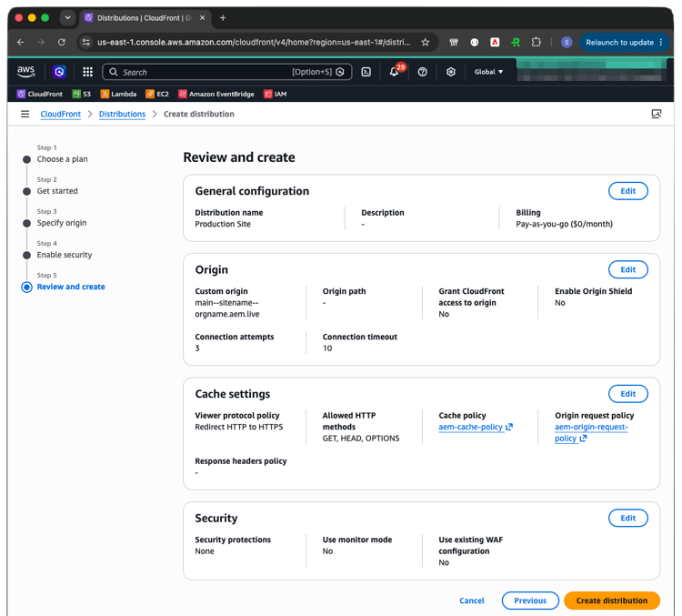The height and width of the screenshot is (616, 682).
Task: Open aem-origin-request-policy link
Action: tap(591, 433)
